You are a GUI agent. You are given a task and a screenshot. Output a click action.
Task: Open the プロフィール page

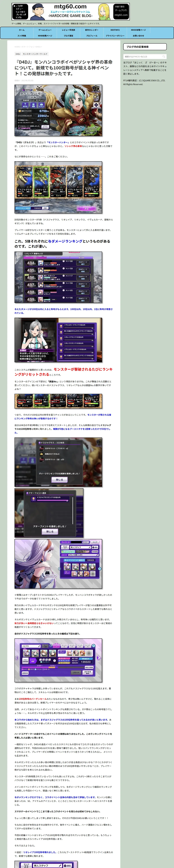[x=91, y=36]
